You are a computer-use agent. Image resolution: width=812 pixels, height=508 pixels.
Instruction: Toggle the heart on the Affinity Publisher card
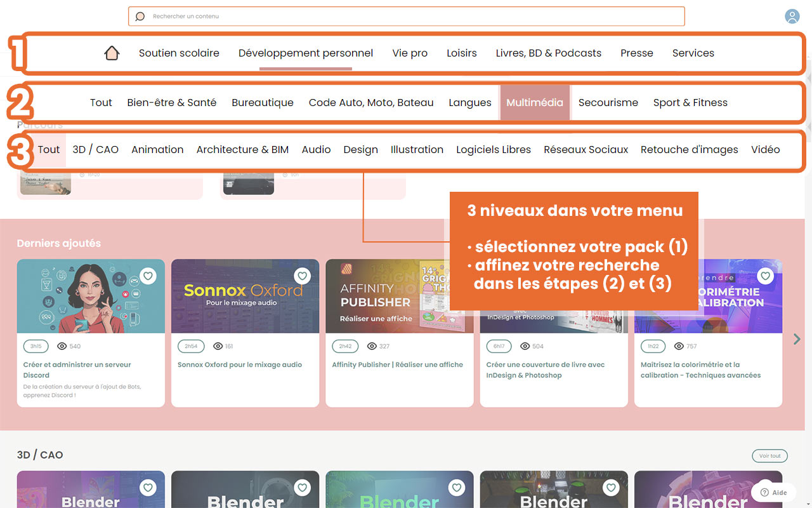point(457,276)
